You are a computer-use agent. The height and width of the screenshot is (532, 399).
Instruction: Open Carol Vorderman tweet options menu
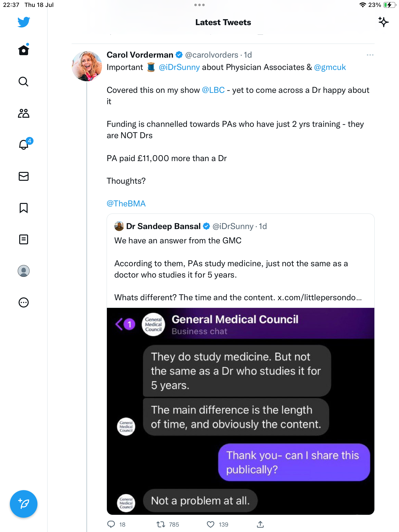[370, 55]
